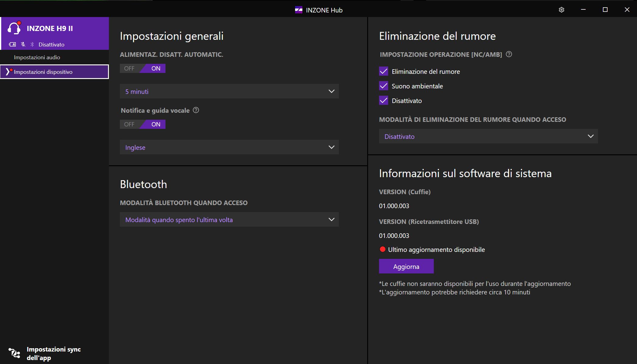Open the Bluetooth mode when powered on dropdown
The image size is (637, 364).
click(229, 220)
